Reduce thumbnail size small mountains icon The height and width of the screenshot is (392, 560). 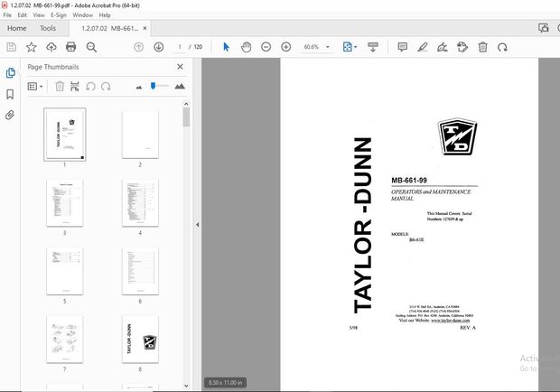click(x=139, y=87)
